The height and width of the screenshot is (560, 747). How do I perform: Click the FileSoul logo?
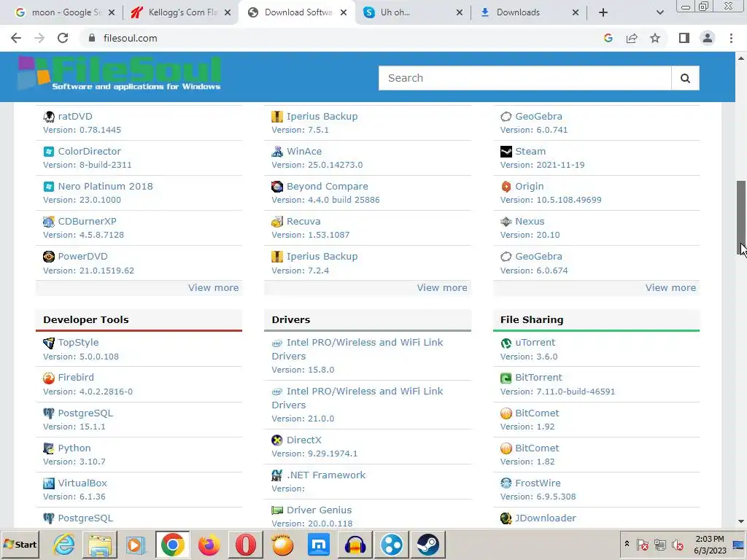click(x=119, y=74)
